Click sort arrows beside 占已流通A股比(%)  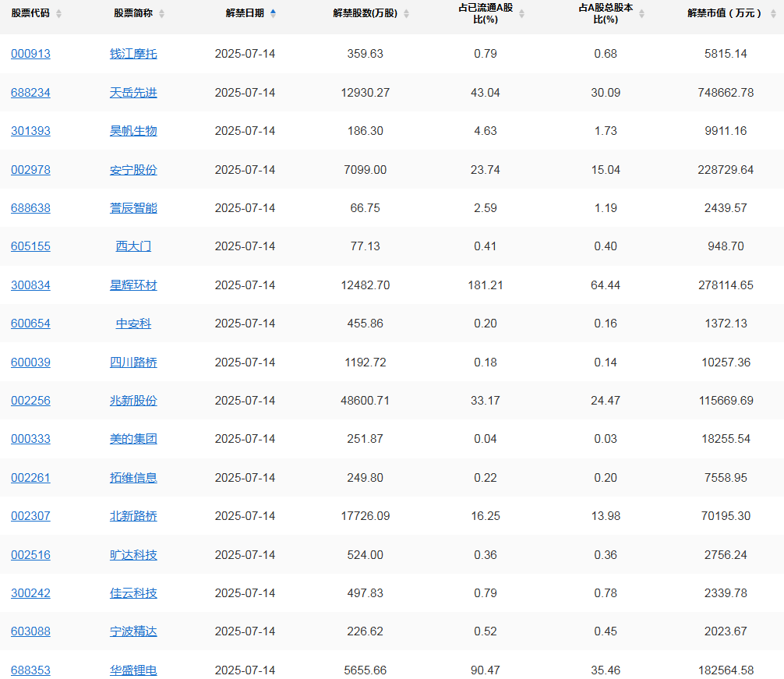point(521,13)
